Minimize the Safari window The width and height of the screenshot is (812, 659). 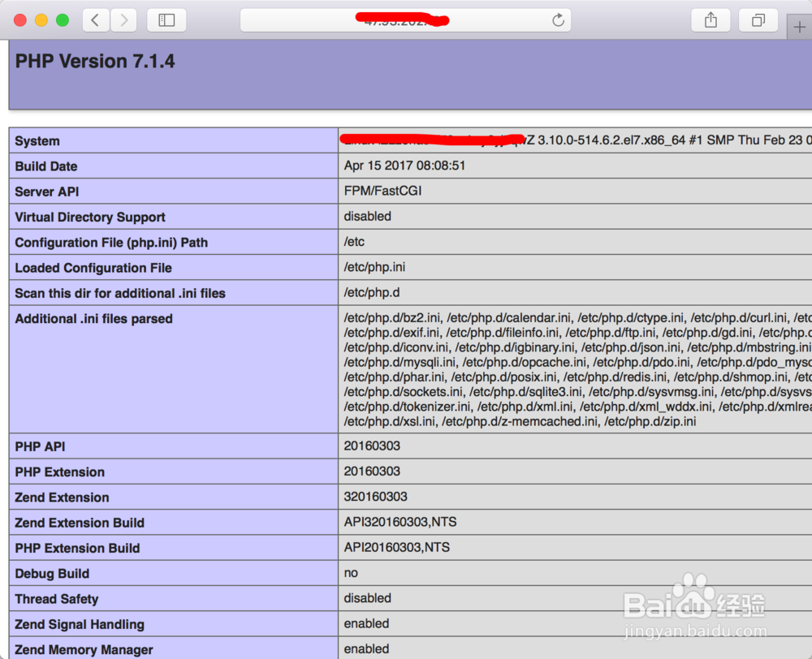click(x=41, y=20)
